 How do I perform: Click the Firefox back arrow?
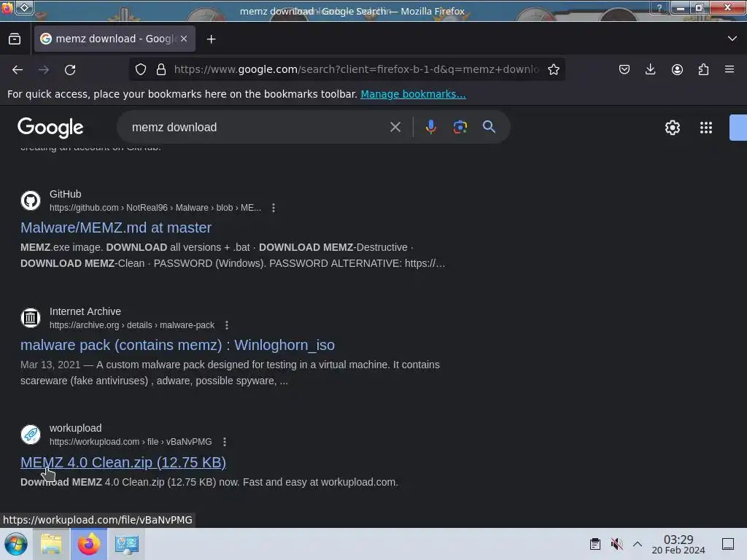coord(18,69)
